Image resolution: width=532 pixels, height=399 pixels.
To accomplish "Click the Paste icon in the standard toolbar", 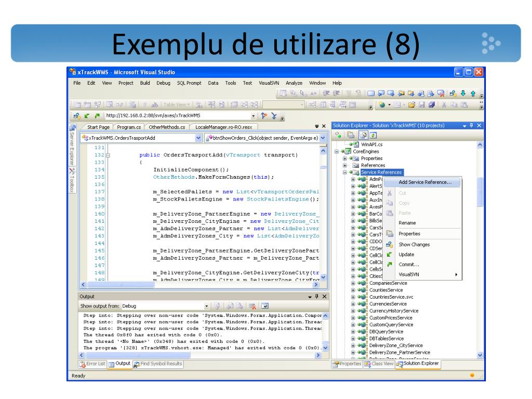I will click(464, 104).
